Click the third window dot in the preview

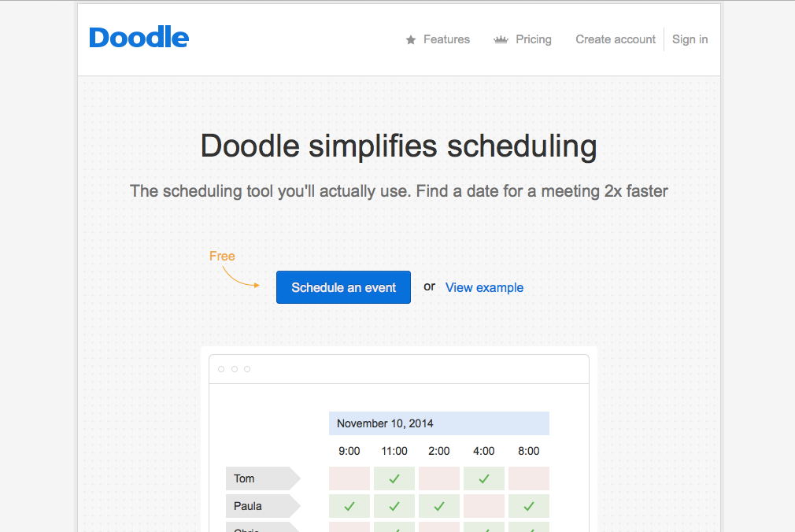pos(247,369)
